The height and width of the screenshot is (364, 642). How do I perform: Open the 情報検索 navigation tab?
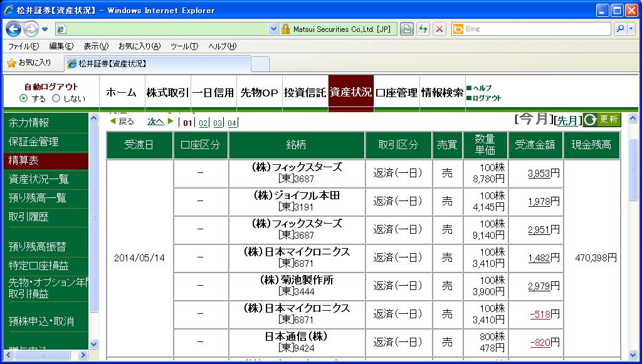[x=442, y=93]
